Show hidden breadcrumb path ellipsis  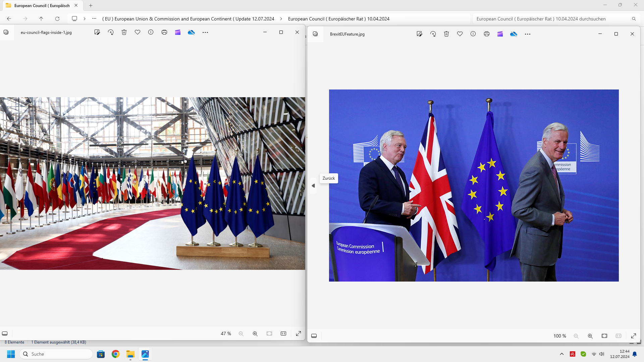94,19
